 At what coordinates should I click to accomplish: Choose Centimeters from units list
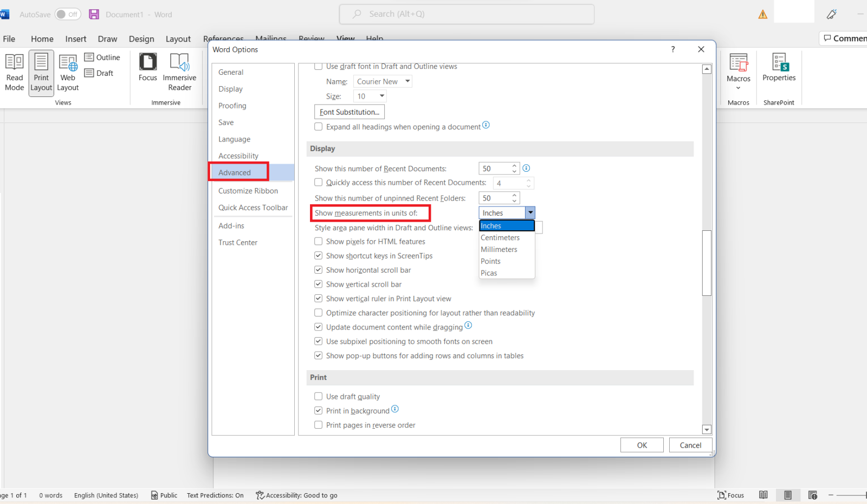(507, 238)
